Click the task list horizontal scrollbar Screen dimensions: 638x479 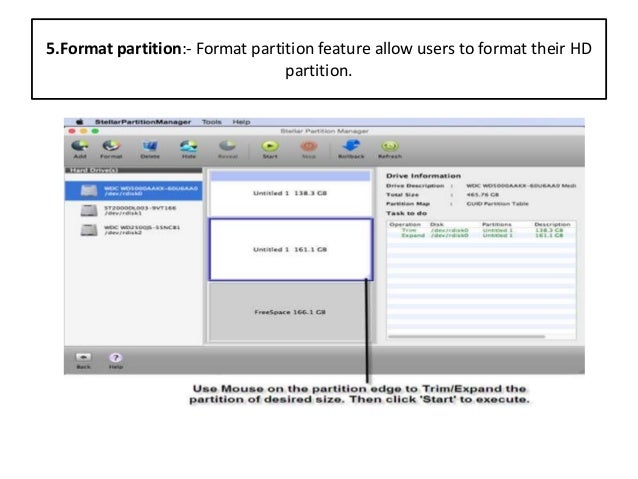(x=467, y=337)
